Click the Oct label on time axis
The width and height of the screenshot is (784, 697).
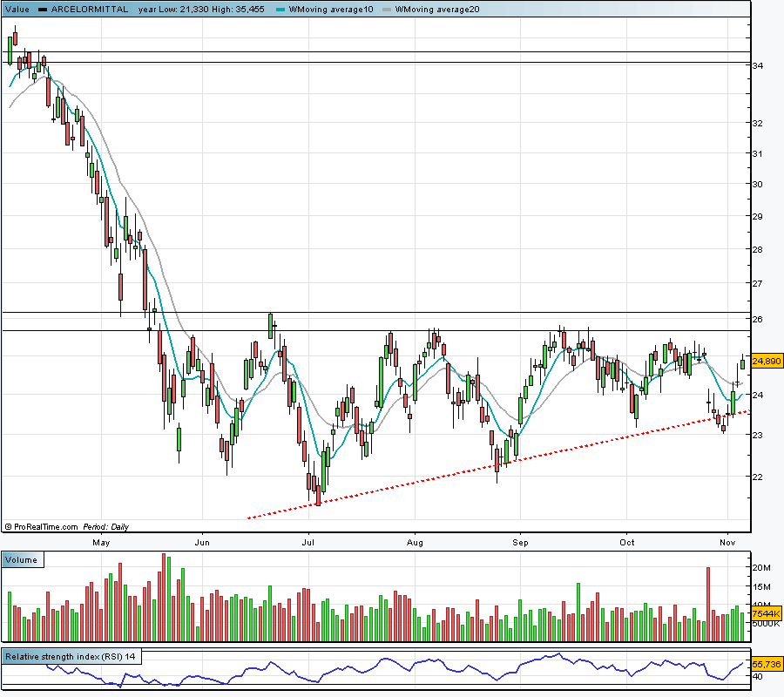[x=627, y=543]
